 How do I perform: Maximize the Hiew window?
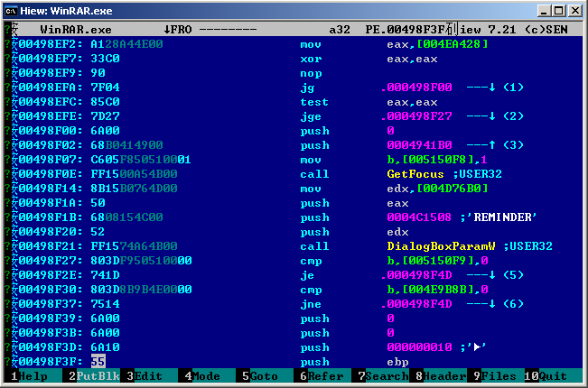pos(559,11)
